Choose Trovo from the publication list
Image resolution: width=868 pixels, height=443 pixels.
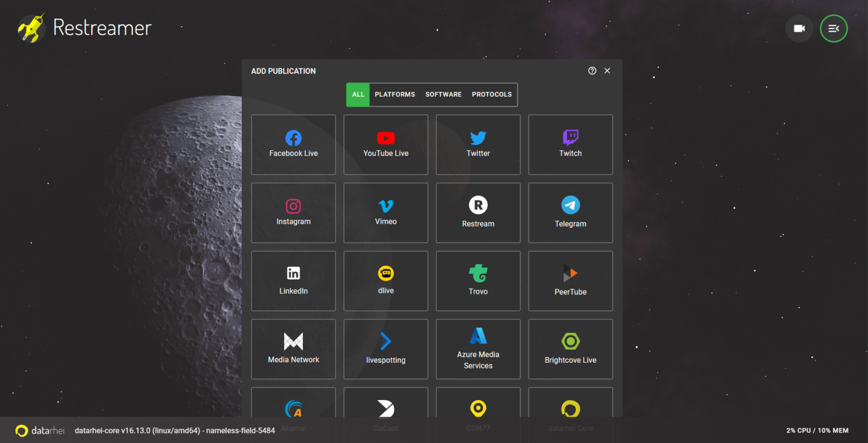coord(478,281)
